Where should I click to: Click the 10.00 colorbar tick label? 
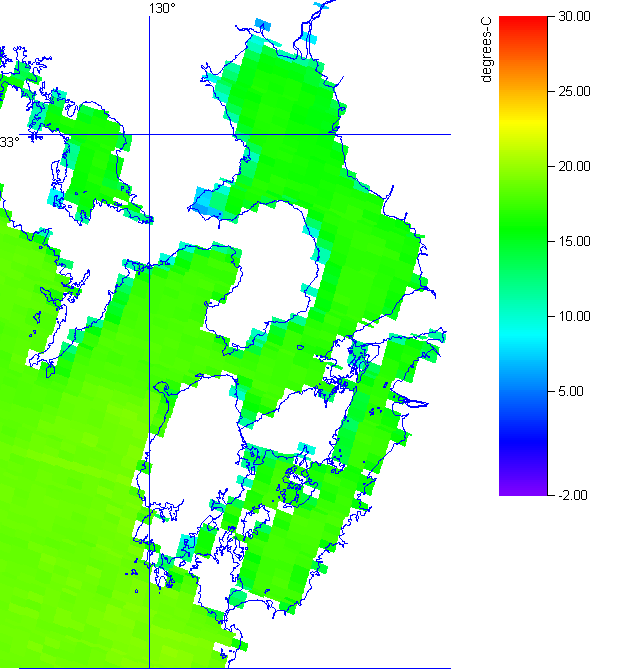point(574,317)
